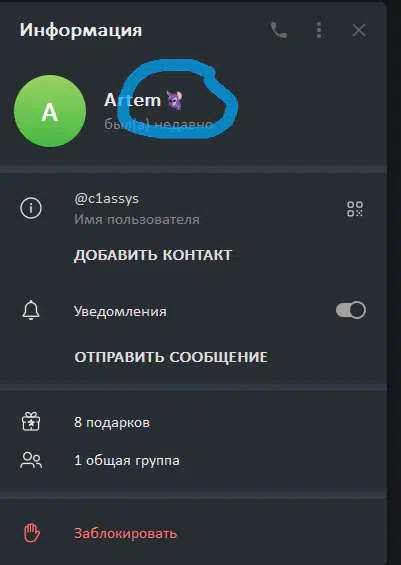
Task: Open the three-dot more options menu
Action: 319,30
